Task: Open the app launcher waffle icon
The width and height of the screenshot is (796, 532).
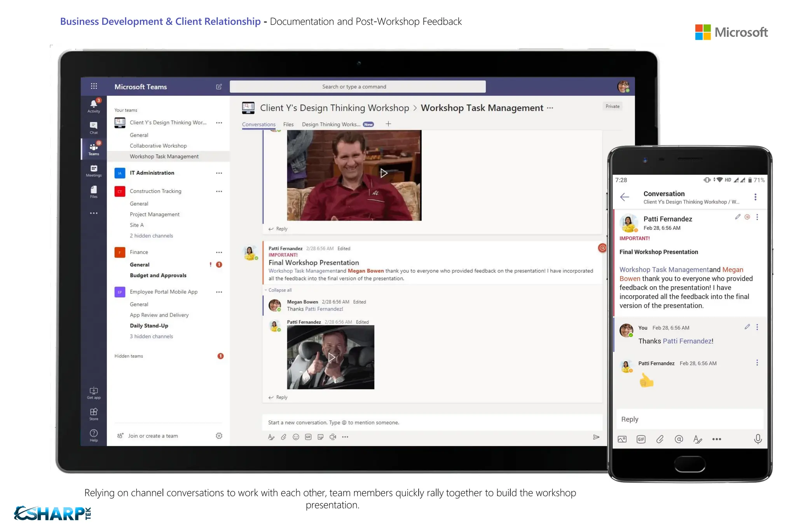Action: click(x=94, y=86)
